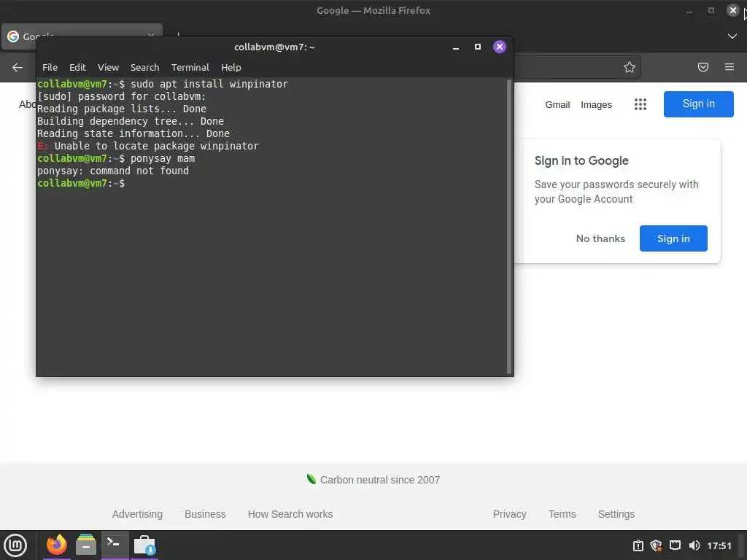The height and width of the screenshot is (560, 747).
Task: Switch to Terminal via taskbar icon
Action: coord(115,544)
